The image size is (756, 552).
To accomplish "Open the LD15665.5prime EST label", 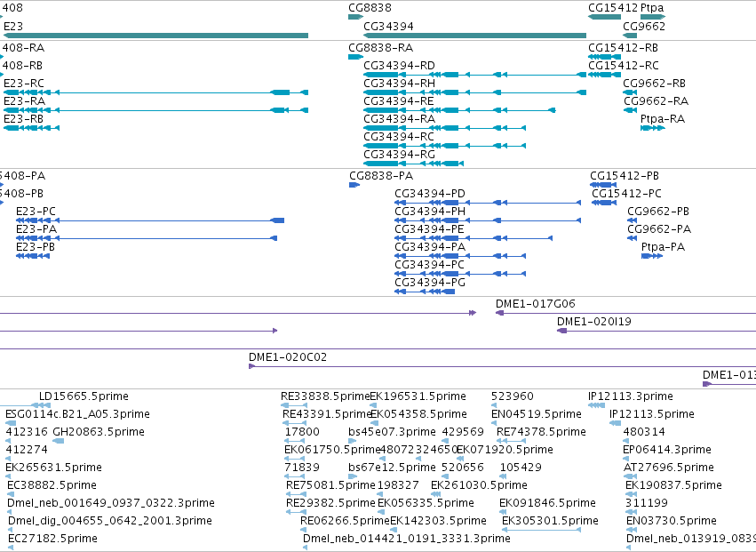I will pos(84,396).
